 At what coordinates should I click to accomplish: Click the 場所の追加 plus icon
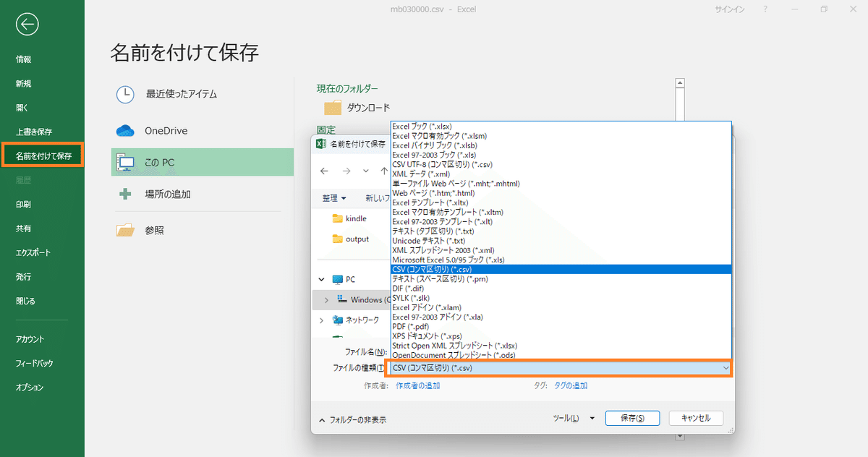click(125, 194)
